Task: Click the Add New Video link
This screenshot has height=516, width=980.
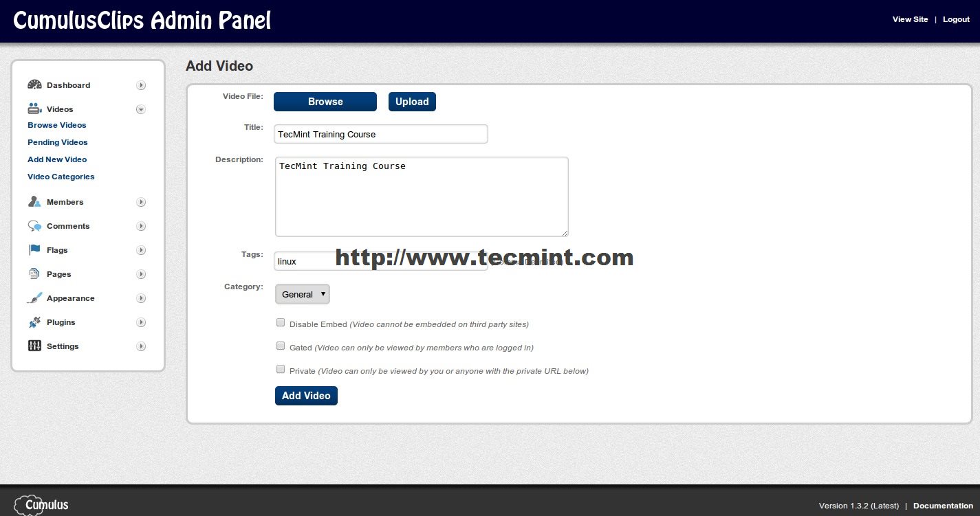Action: (57, 159)
